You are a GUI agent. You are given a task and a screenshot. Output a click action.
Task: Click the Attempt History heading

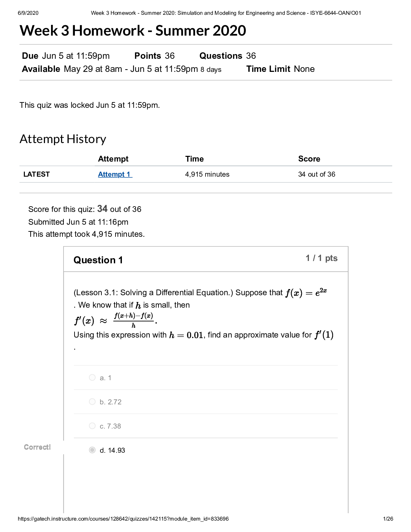pos(63,139)
